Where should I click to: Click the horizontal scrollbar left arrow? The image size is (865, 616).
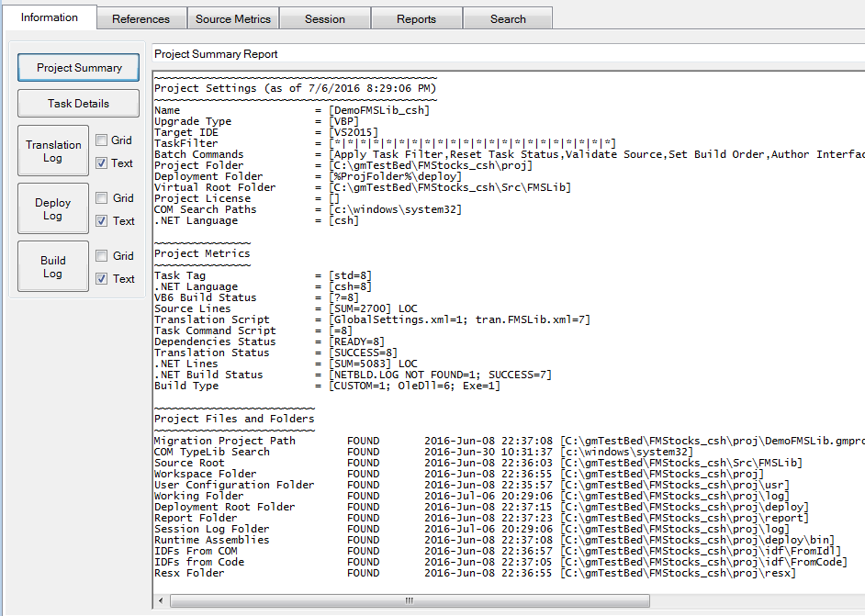pos(163,600)
